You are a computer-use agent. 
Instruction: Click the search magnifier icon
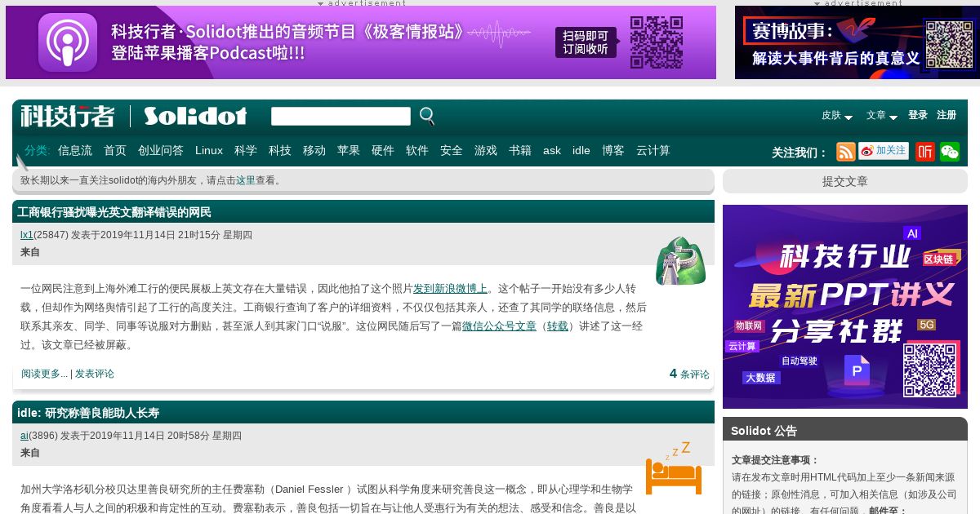427,117
